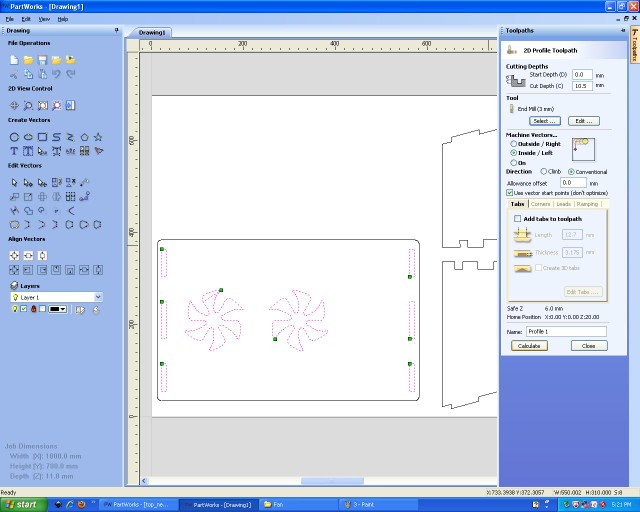Draw a circle with the Circle tool
This screenshot has width=640, height=512.
click(x=14, y=137)
